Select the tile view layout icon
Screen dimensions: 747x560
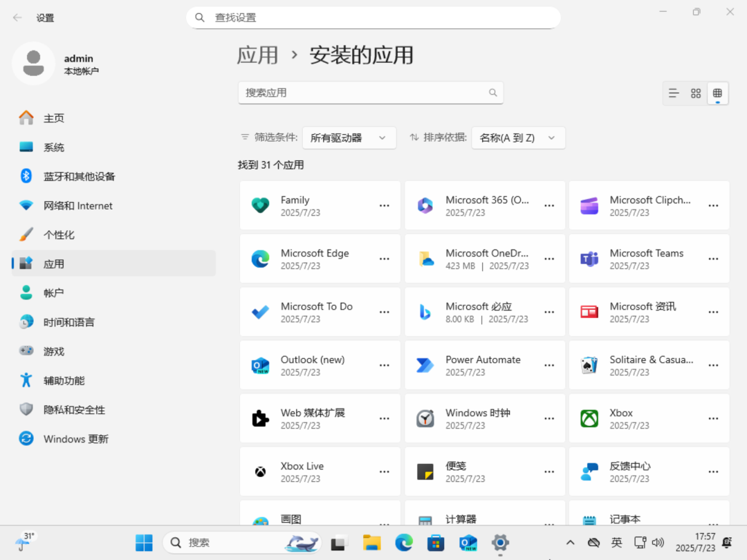coord(717,93)
